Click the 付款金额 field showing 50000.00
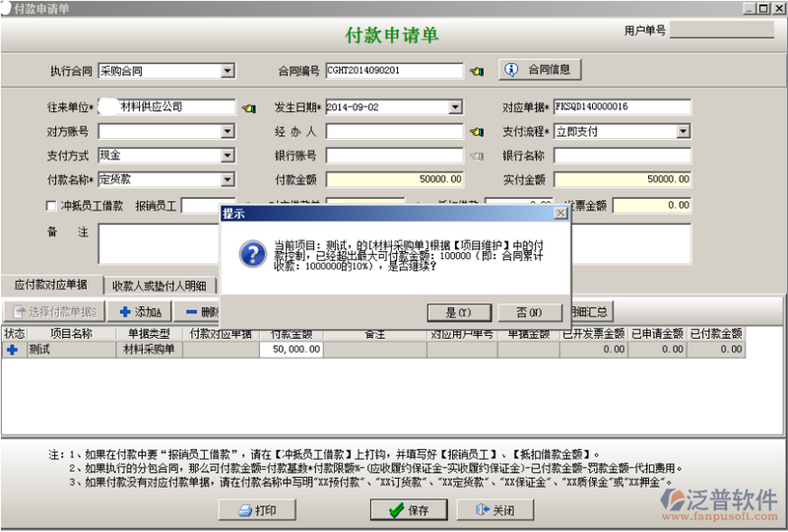 tap(395, 179)
